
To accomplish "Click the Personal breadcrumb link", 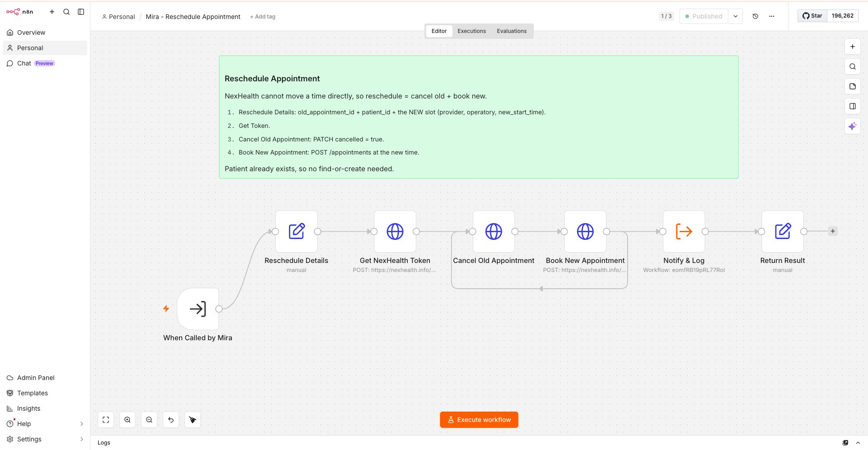I will [x=118, y=17].
